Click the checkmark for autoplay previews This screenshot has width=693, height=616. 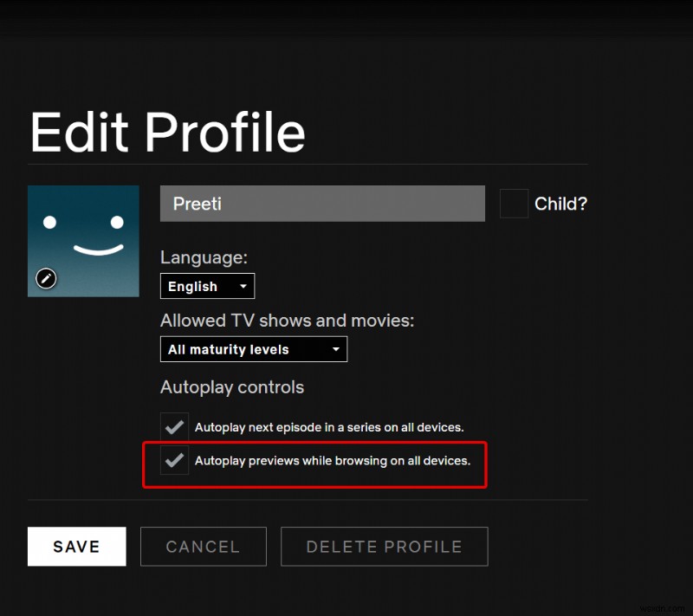[174, 460]
